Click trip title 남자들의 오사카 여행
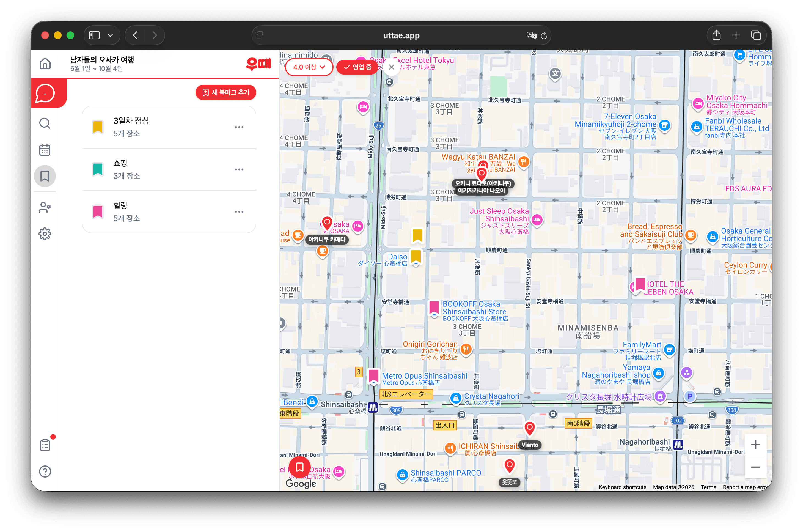The width and height of the screenshot is (803, 532). [x=102, y=60]
